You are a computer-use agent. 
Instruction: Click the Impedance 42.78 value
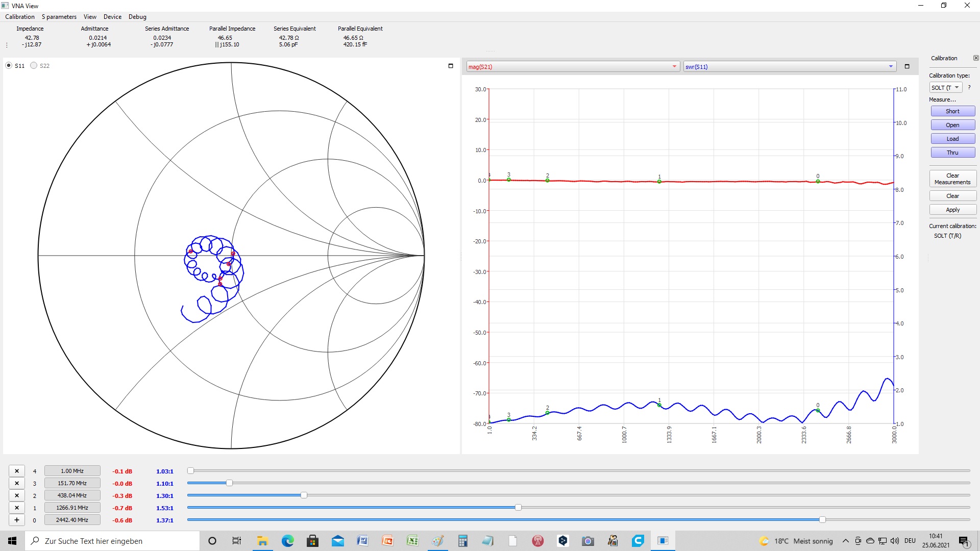(32, 38)
